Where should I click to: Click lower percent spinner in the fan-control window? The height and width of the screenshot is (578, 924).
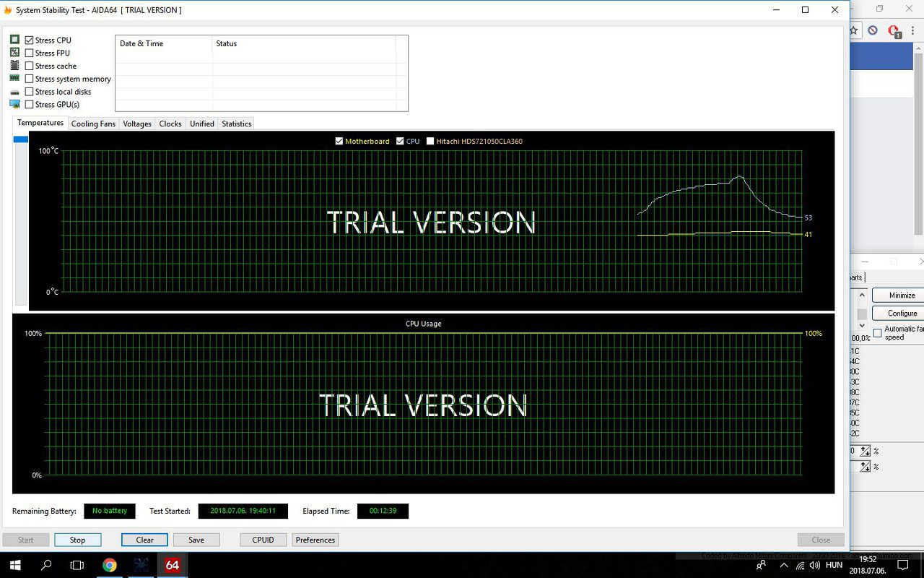(x=866, y=467)
